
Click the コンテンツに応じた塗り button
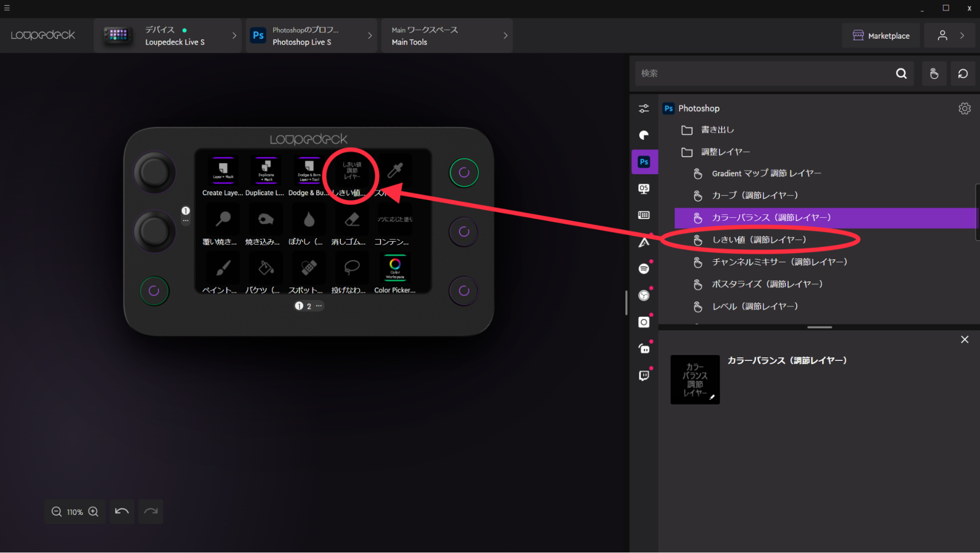[x=395, y=219]
